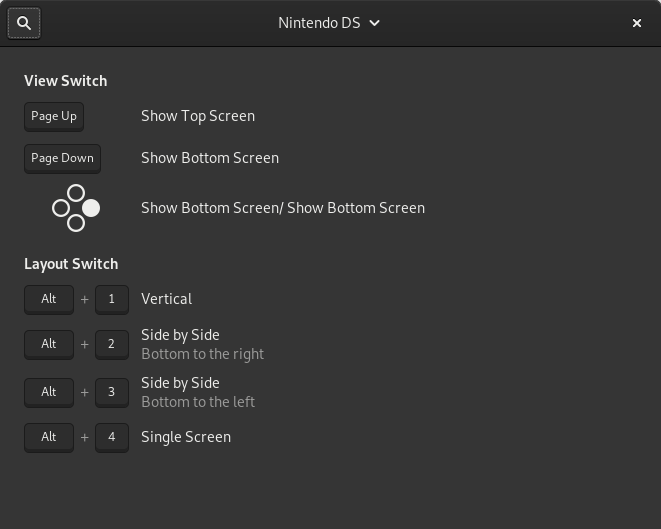Image resolution: width=661 pixels, height=529 pixels.
Task: Click the Page Down key cap
Action: (62, 158)
